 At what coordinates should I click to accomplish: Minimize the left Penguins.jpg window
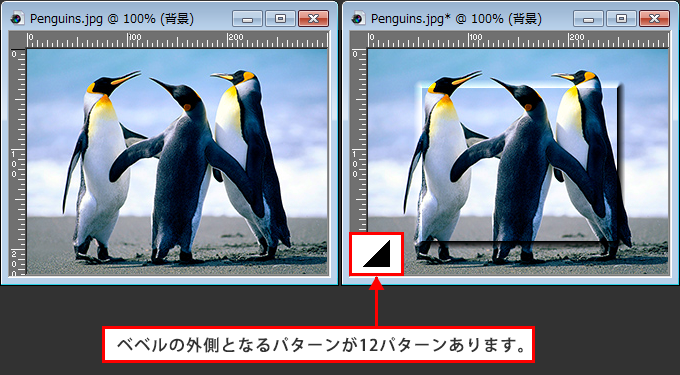[247, 19]
